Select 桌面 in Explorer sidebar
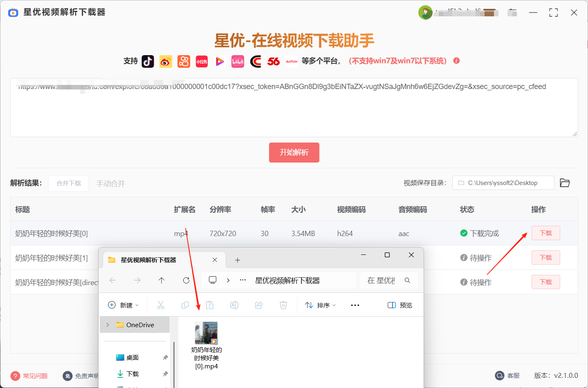588x388 pixels. [132, 357]
